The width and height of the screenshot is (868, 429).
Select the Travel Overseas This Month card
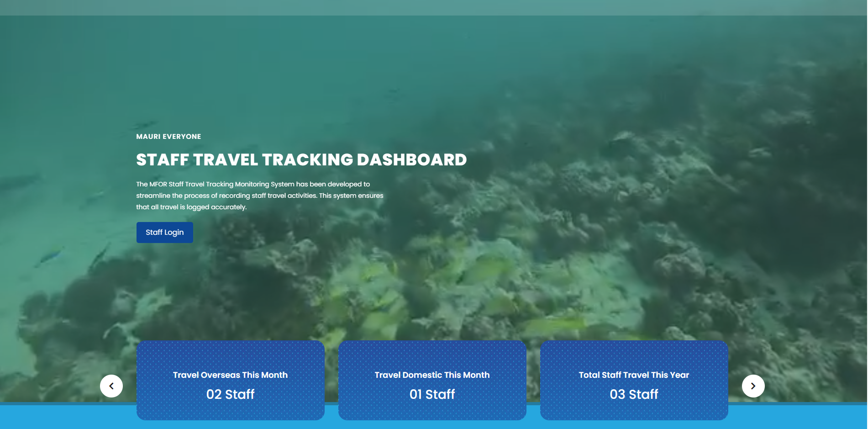tap(230, 380)
